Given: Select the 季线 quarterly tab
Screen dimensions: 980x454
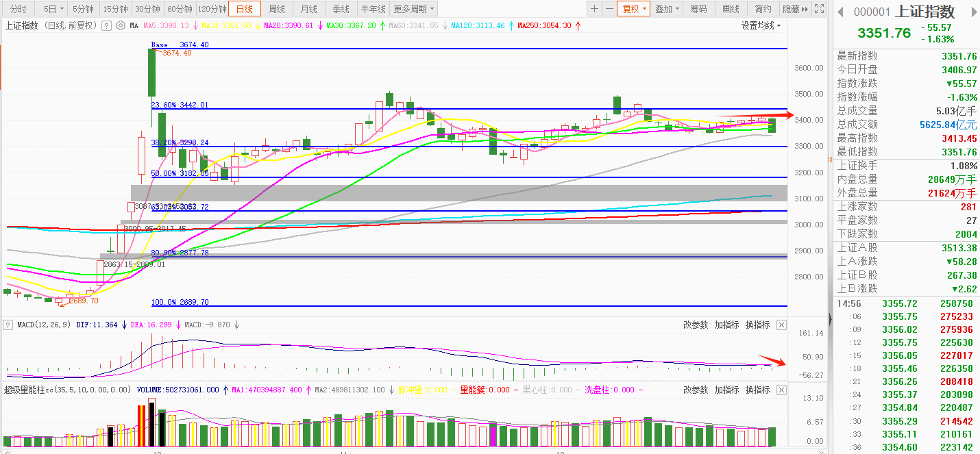Looking at the screenshot, I should (x=341, y=9).
